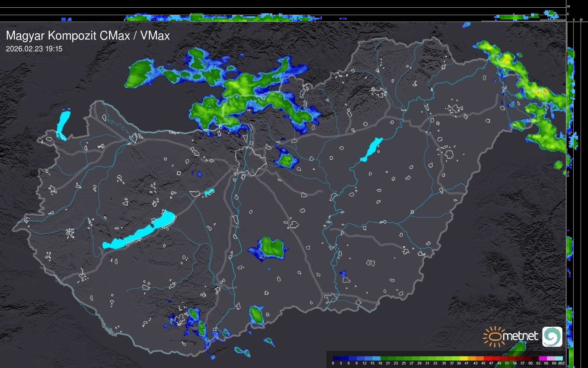The height and width of the screenshot is (368, 588).
Task: Select the magenta 63 dBZ legend swatch
Action: click(x=543, y=358)
